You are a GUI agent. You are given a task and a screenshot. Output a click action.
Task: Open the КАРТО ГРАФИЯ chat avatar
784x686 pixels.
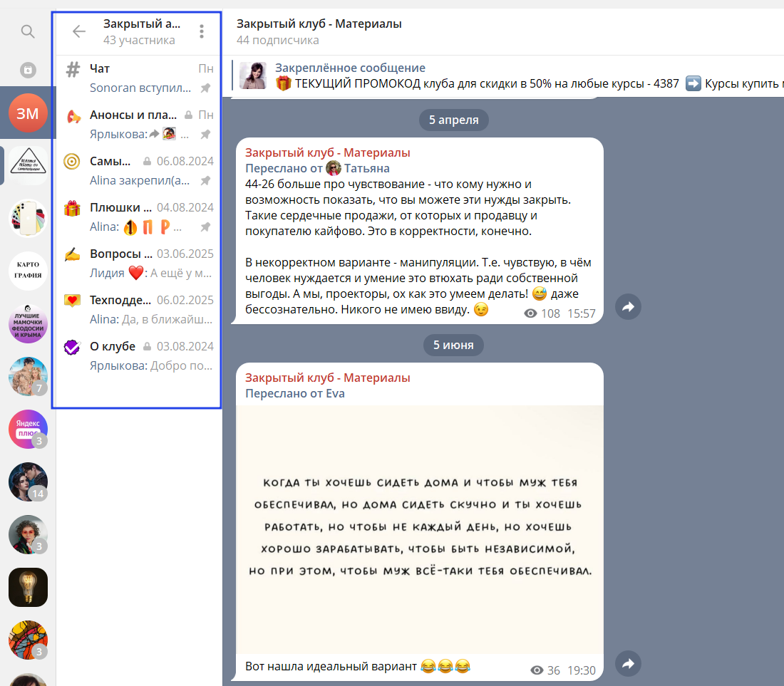tap(28, 271)
